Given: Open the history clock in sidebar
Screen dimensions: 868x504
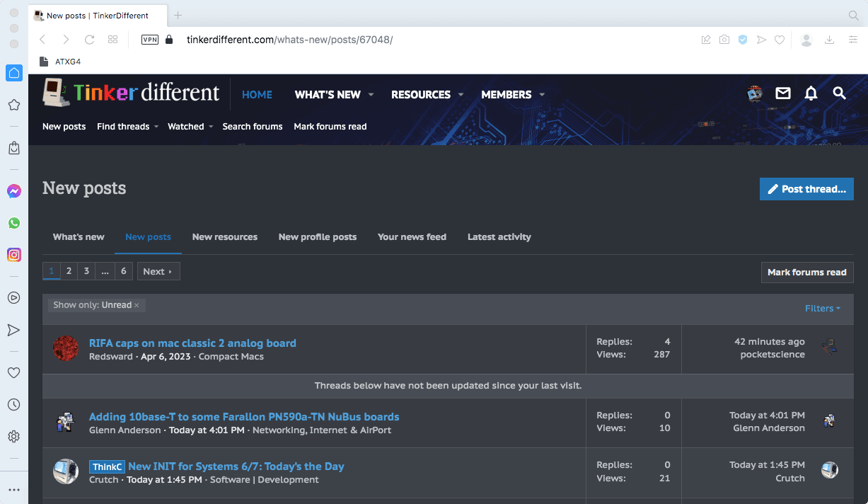Looking at the screenshot, I should point(14,405).
